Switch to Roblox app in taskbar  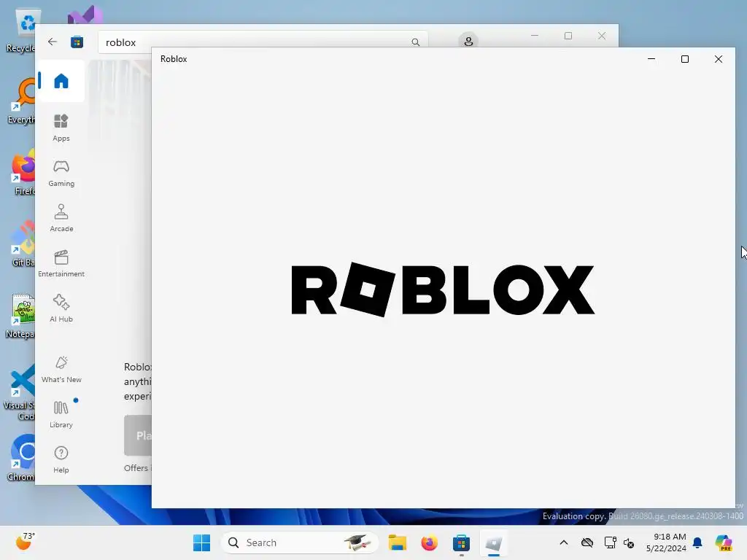pyautogui.click(x=494, y=542)
